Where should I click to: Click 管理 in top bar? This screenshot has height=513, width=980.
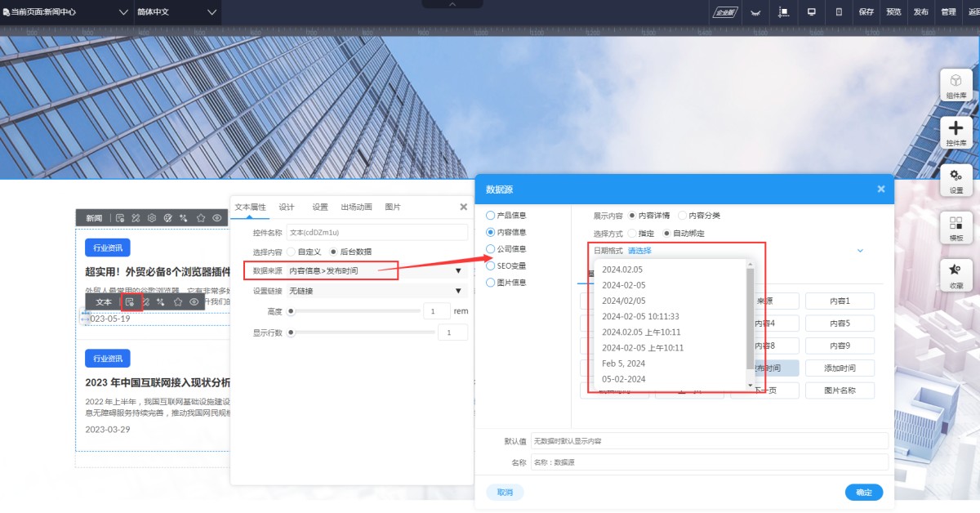point(948,11)
